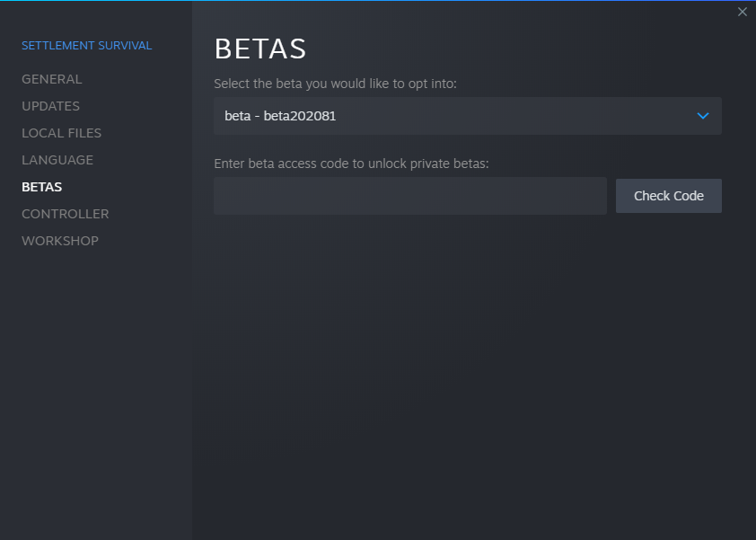This screenshot has height=540, width=756.
Task: Click the "Select the beta" label text
Action: (335, 84)
